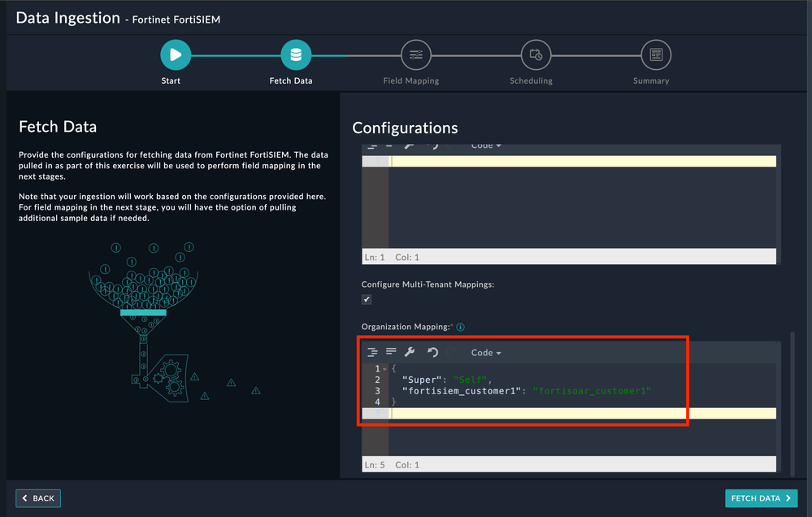Go to the Summary step icon

(656, 55)
